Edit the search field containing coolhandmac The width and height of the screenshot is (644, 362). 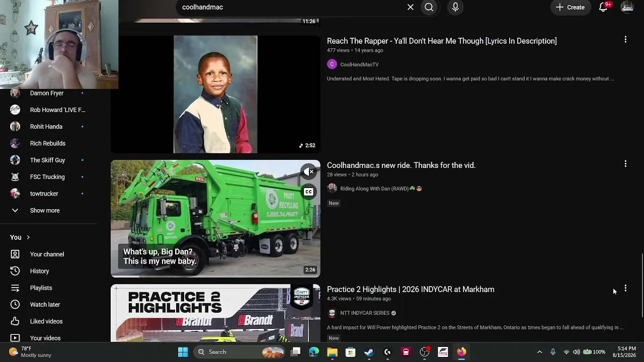pos(292,7)
